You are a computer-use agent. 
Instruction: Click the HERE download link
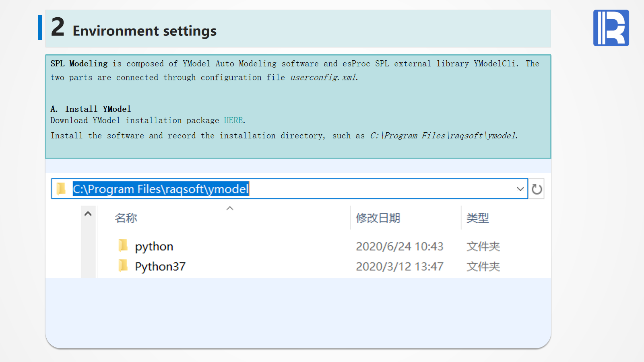click(233, 120)
